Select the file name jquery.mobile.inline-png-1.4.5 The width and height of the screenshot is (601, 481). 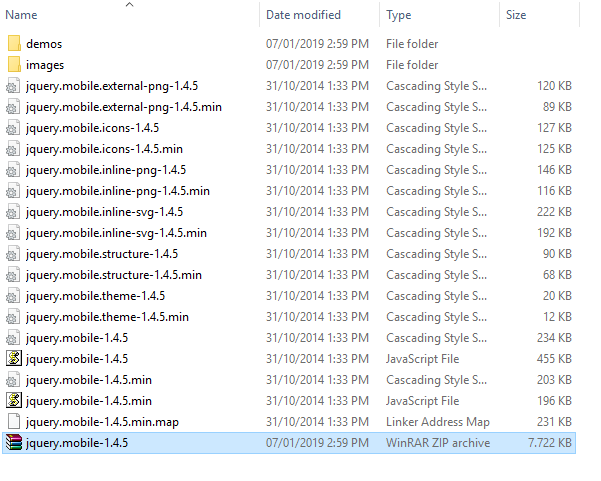click(106, 170)
